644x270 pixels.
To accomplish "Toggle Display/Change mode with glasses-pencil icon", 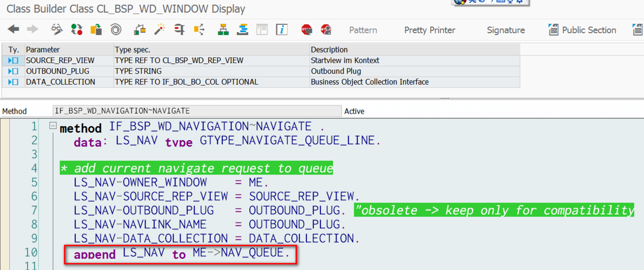I will point(57,30).
